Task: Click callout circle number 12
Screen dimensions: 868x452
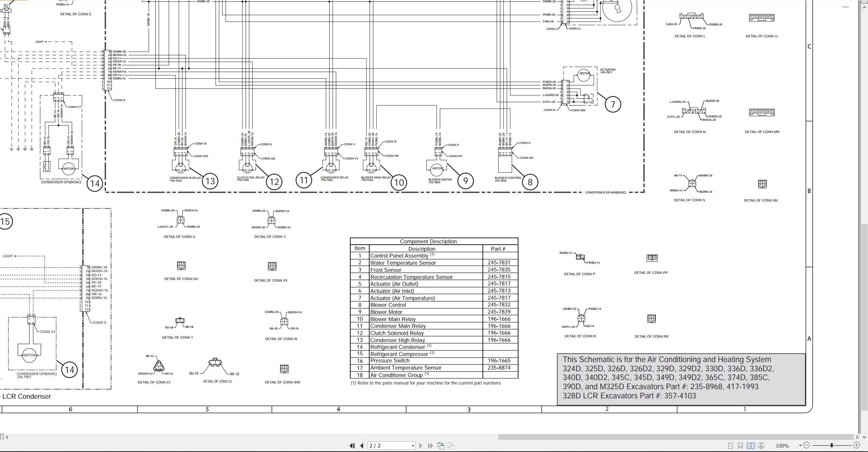Action: pos(274,182)
